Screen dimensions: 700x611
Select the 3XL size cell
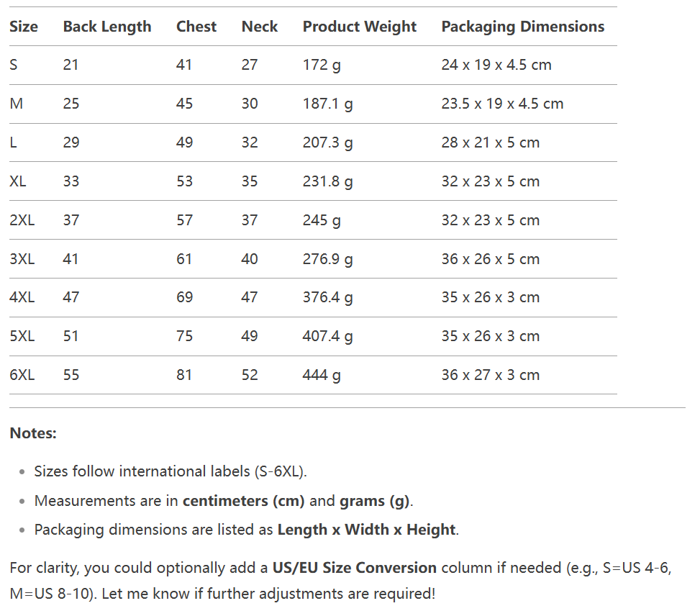click(x=22, y=259)
